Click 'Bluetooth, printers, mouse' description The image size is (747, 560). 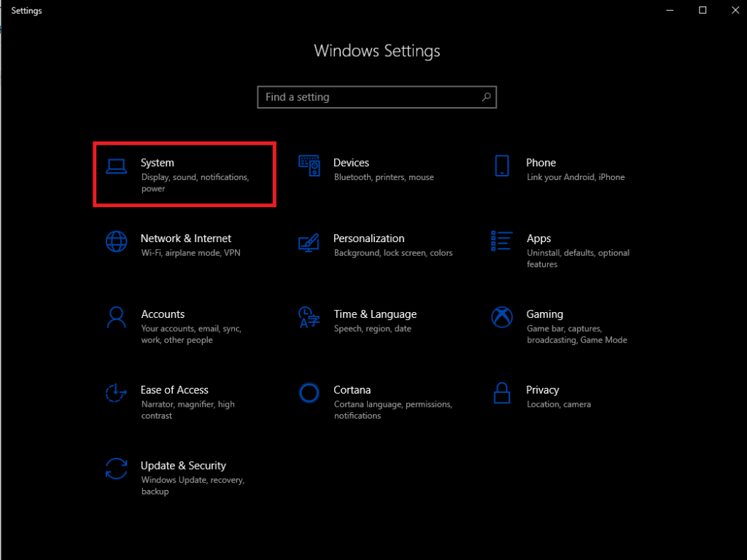(384, 177)
